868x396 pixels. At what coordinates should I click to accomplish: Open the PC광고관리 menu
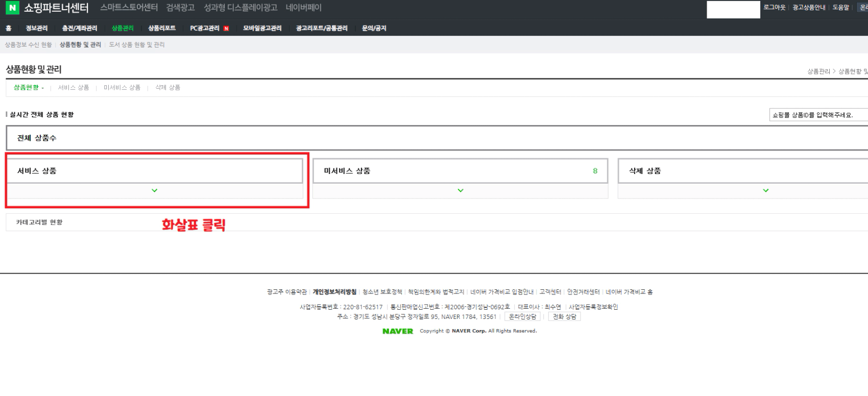(x=205, y=28)
